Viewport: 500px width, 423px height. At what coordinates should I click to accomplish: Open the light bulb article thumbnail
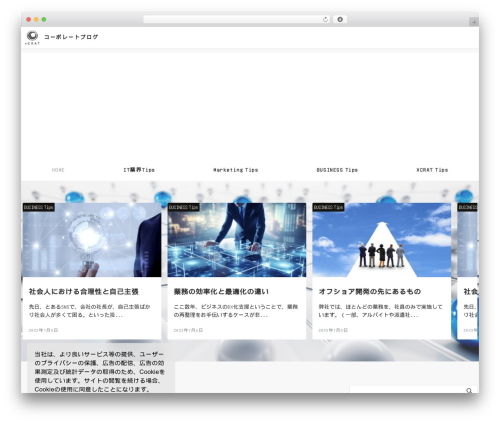pos(92,240)
